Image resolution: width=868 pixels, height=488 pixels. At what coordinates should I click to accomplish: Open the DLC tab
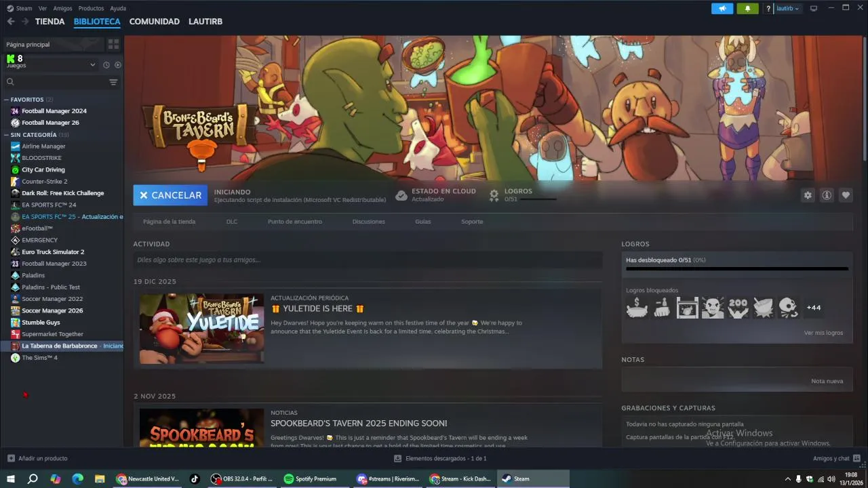click(232, 222)
